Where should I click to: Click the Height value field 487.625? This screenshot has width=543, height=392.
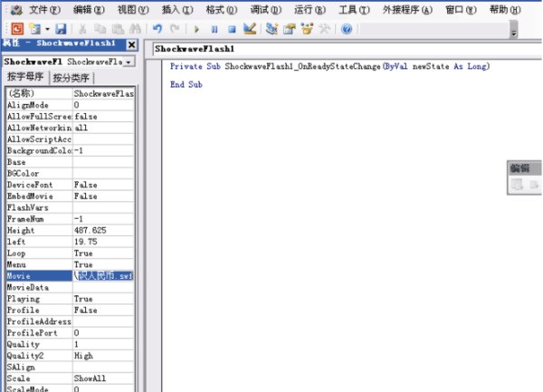[x=102, y=231]
